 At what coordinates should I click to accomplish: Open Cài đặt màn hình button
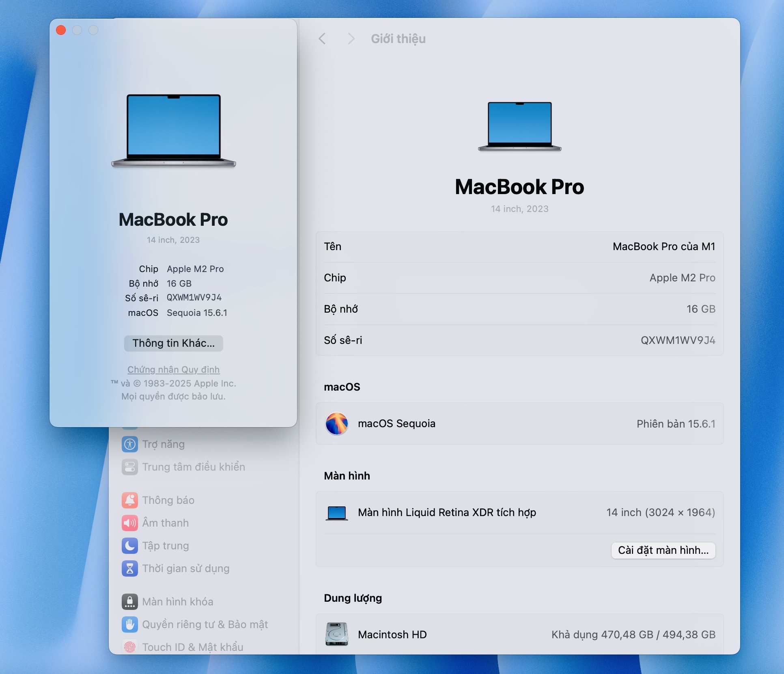pos(663,550)
